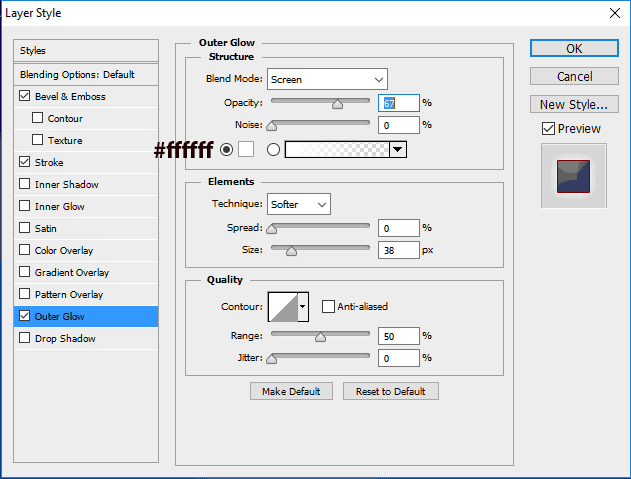Click the Size input field
Screen dimensions: 631x479
pos(398,250)
